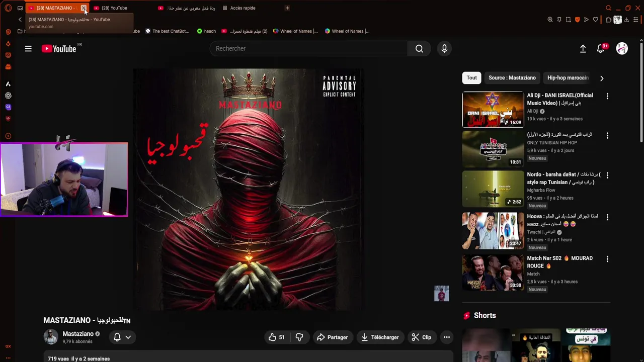The height and width of the screenshot is (362, 644).
Task: Open the Mastaziano channel avatar
Action: (x=51, y=337)
